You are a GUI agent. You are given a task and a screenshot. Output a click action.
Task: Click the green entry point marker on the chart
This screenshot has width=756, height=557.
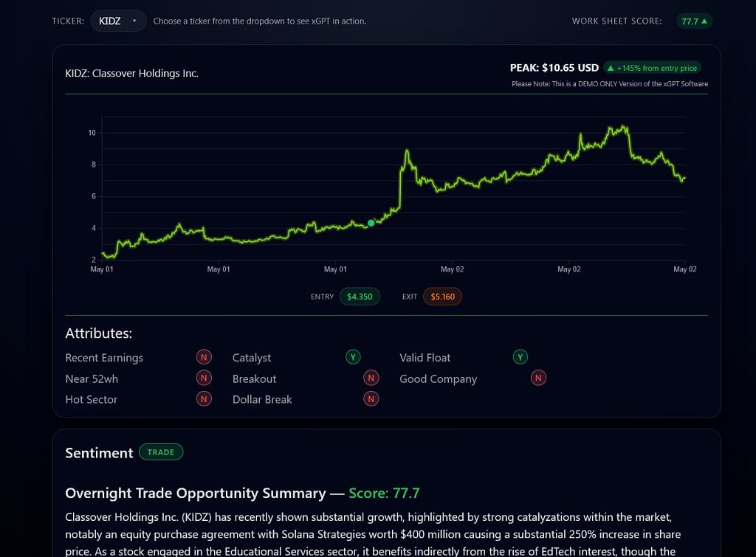pyautogui.click(x=371, y=223)
